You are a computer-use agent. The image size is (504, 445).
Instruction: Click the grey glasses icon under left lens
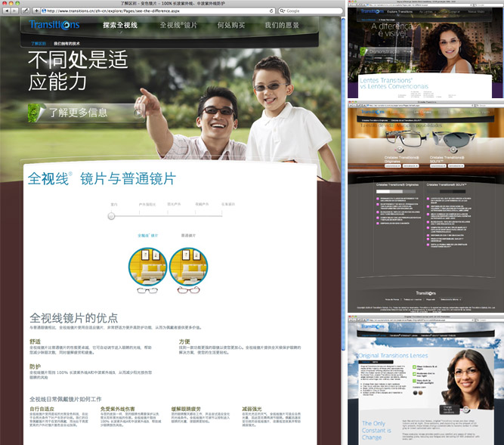pyautogui.click(x=147, y=290)
